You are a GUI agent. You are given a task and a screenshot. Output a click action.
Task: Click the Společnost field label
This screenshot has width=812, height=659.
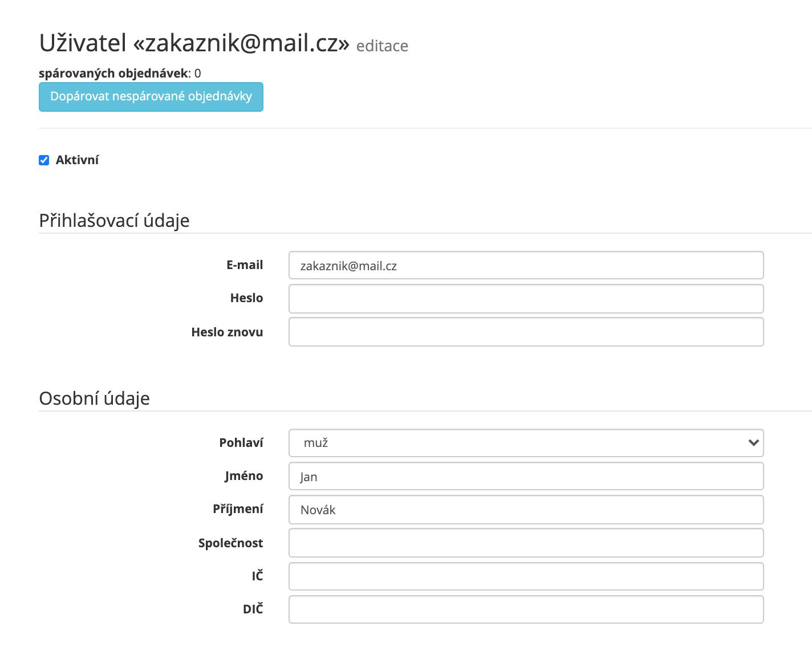[x=230, y=543]
